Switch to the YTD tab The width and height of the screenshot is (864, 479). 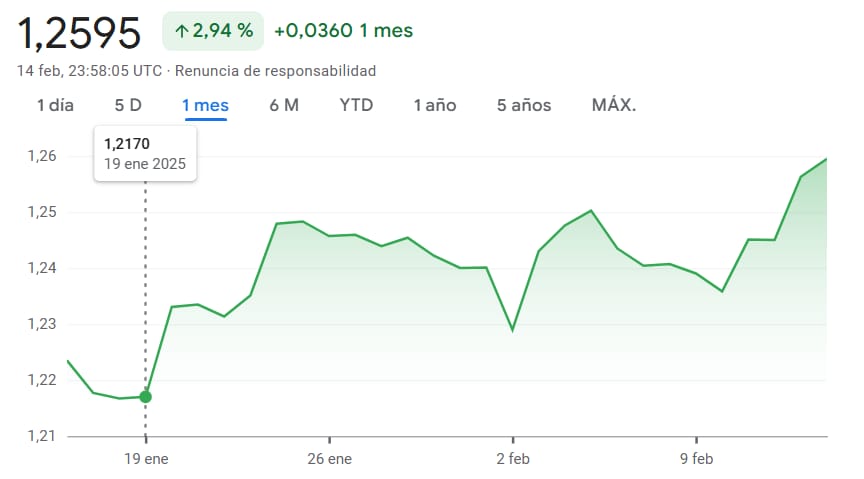coord(356,105)
